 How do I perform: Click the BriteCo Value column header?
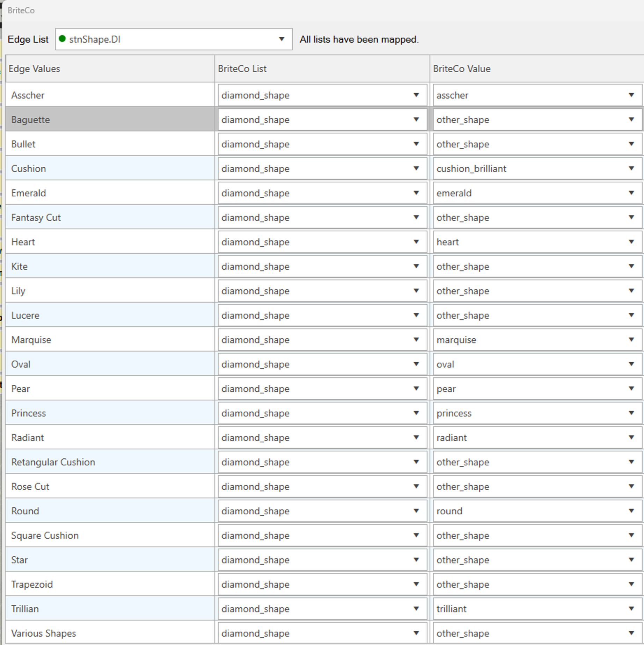[536, 69]
